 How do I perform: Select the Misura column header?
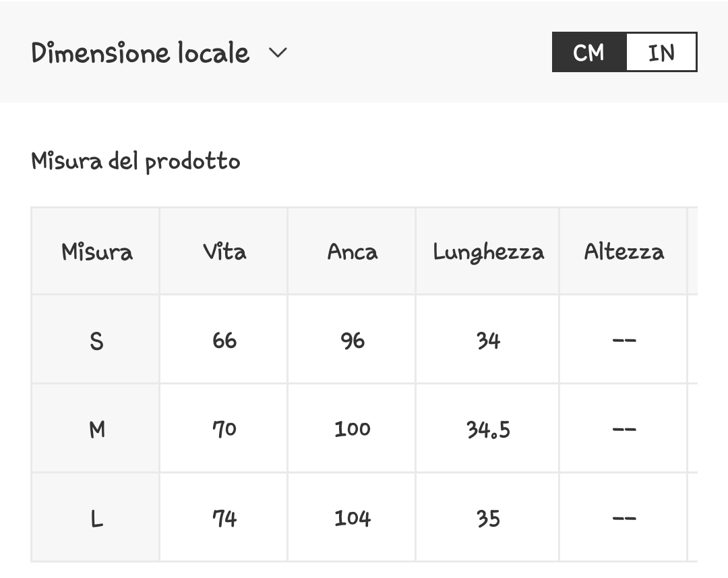click(96, 252)
